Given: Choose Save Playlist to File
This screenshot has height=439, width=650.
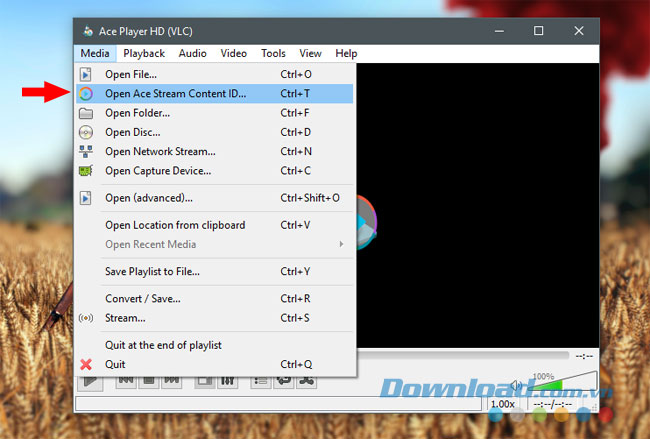Looking at the screenshot, I should [x=152, y=271].
